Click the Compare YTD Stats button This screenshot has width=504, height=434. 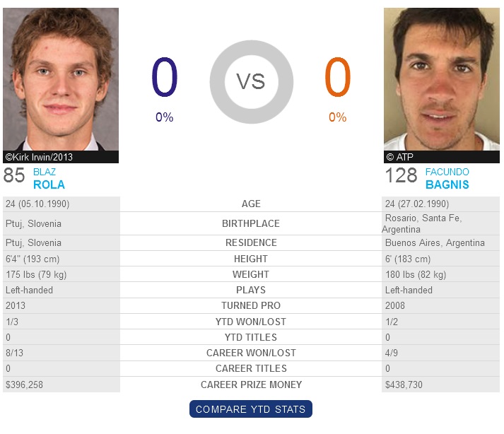tap(251, 409)
